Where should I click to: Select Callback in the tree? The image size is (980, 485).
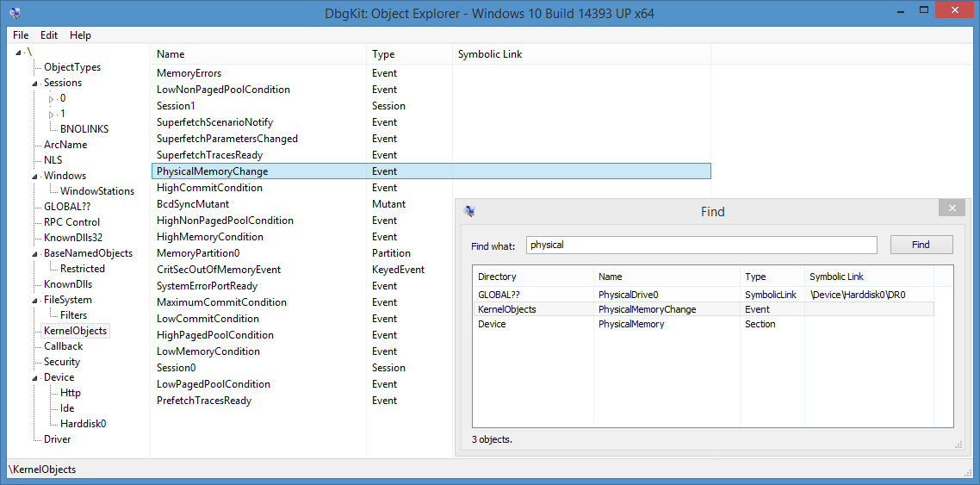[63, 346]
